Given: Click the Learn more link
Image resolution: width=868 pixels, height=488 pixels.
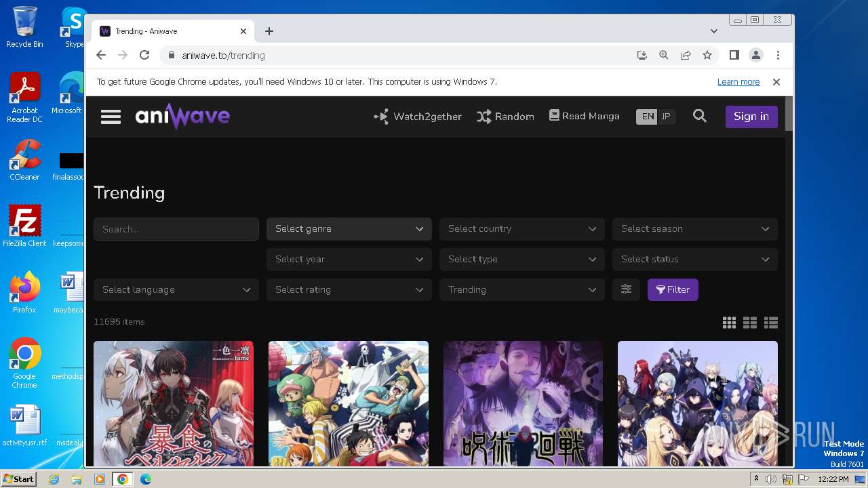Looking at the screenshot, I should click(x=738, y=82).
